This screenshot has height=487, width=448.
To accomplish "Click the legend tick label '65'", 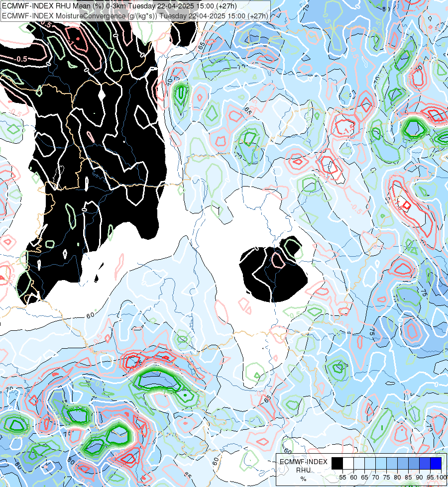I will click(365, 478).
